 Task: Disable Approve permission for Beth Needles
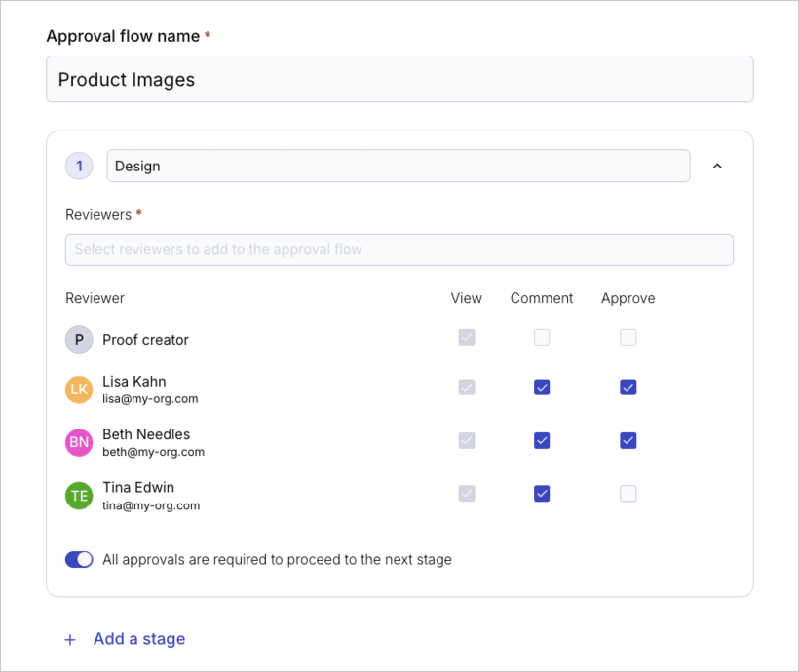[628, 440]
